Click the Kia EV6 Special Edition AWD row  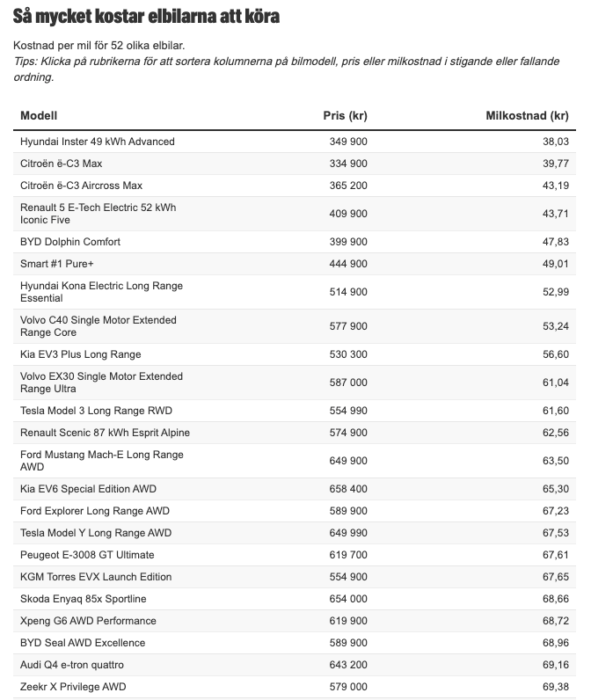pyautogui.click(x=88, y=489)
